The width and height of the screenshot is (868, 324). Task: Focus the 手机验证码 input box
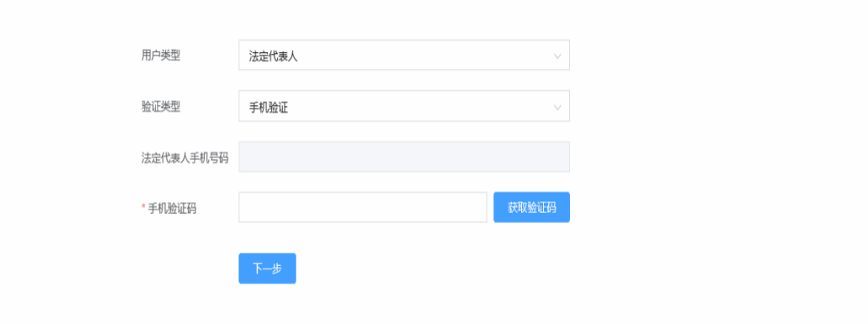pos(363,207)
